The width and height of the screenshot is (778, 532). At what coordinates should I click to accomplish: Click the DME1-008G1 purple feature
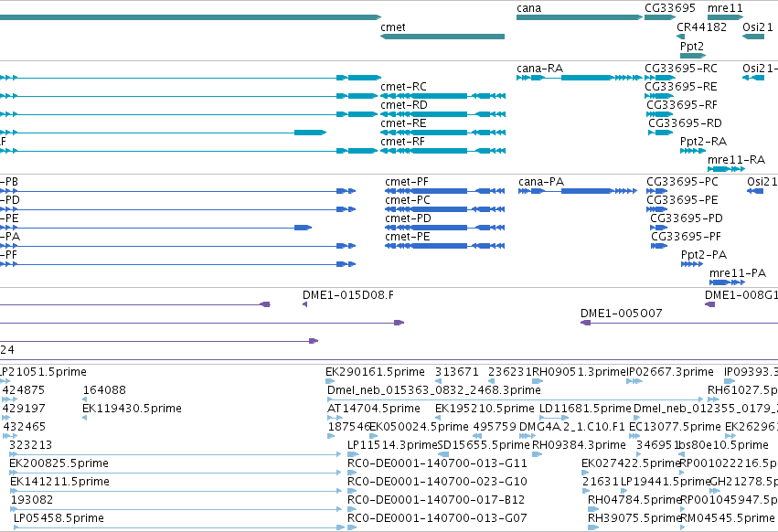710,304
